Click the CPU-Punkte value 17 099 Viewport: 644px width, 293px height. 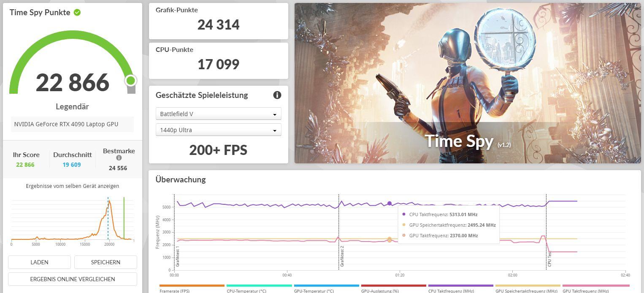(x=219, y=64)
